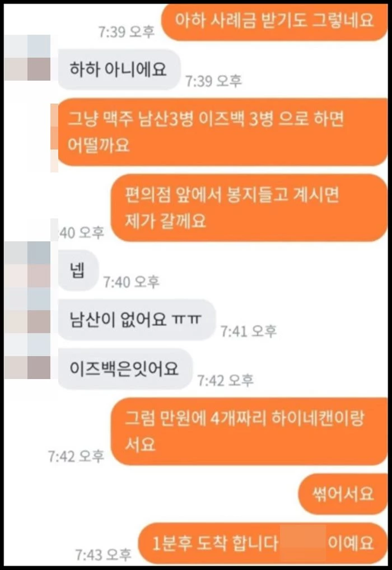This screenshot has height=570, width=392.
Task: Tap the avatar beside '남산이 없어요'
Action: coord(27,310)
